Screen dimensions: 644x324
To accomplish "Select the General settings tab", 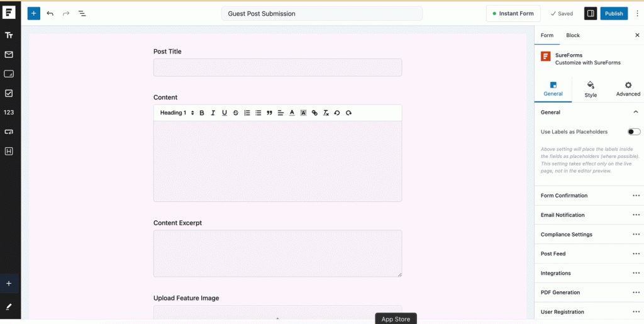I will click(x=553, y=89).
